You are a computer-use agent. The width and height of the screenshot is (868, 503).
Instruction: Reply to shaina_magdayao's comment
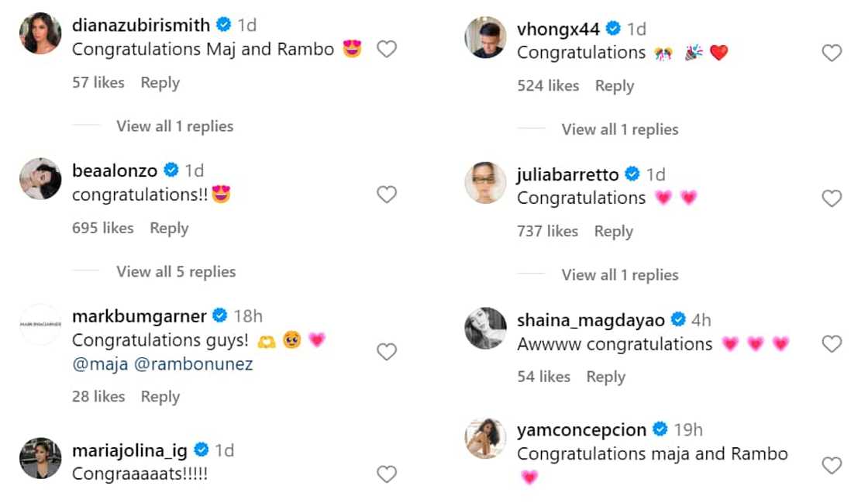(x=605, y=377)
